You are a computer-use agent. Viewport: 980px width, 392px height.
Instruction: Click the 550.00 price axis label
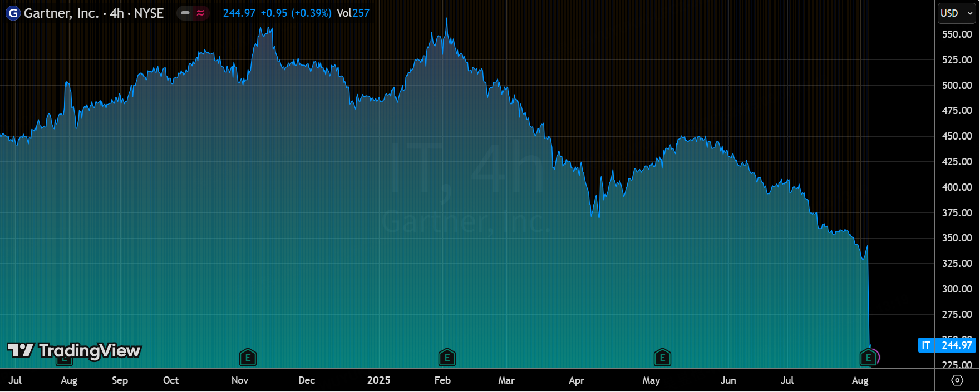click(957, 34)
